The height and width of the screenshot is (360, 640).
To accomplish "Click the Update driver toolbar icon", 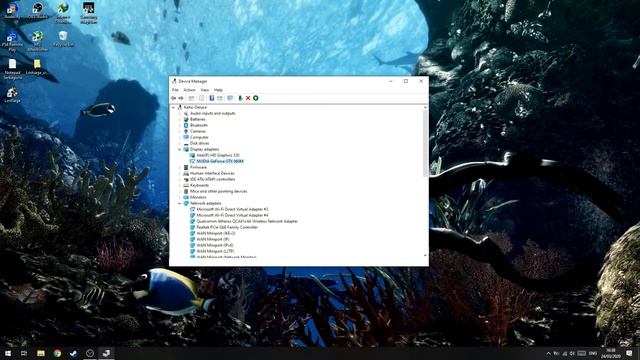I will pos(240,98).
